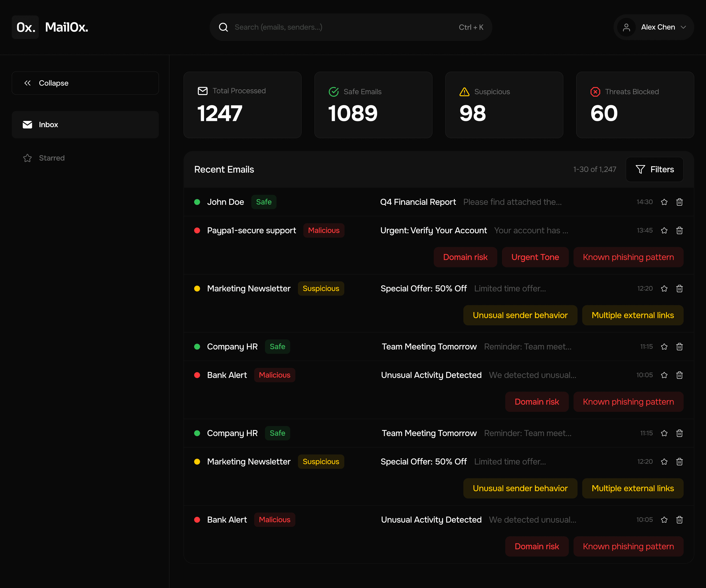Click the Threats Blocked red icon
706x588 pixels.
[x=595, y=91]
